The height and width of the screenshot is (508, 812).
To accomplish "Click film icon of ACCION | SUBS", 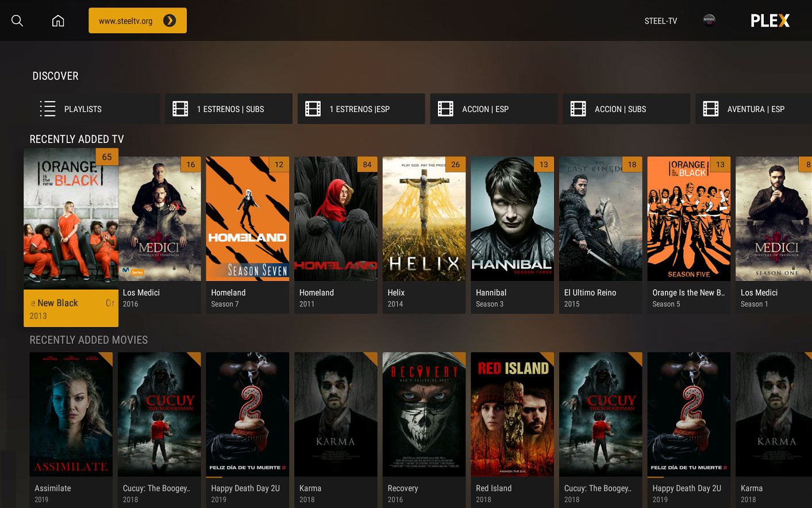I will click(x=578, y=109).
